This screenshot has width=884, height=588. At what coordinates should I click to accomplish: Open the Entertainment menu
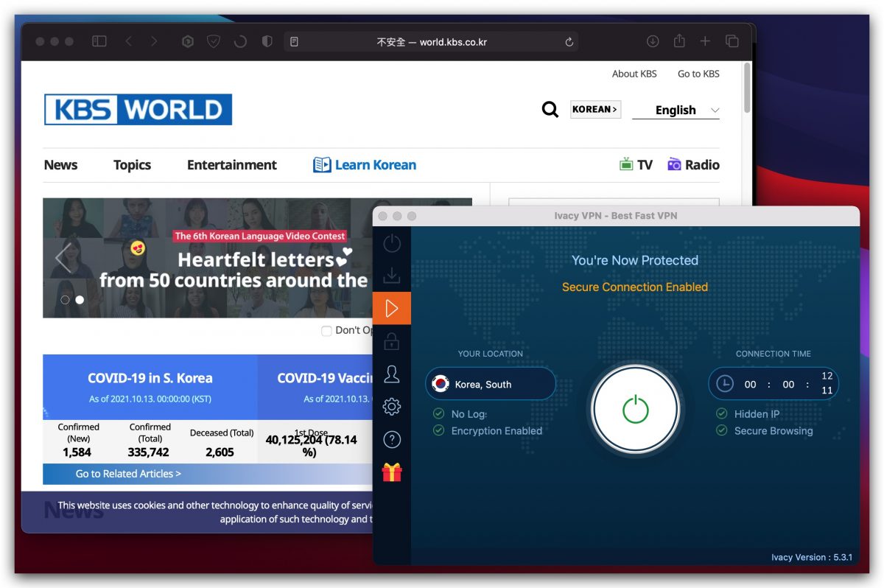coord(232,165)
